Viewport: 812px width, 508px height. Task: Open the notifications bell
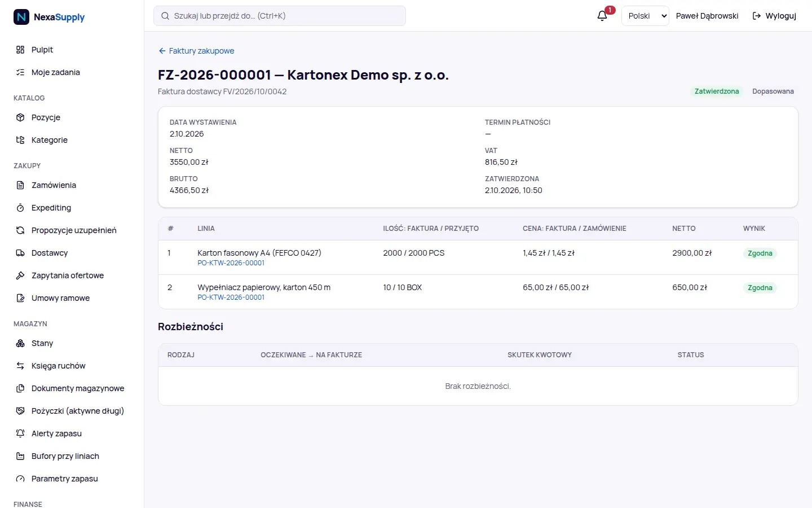coord(602,16)
